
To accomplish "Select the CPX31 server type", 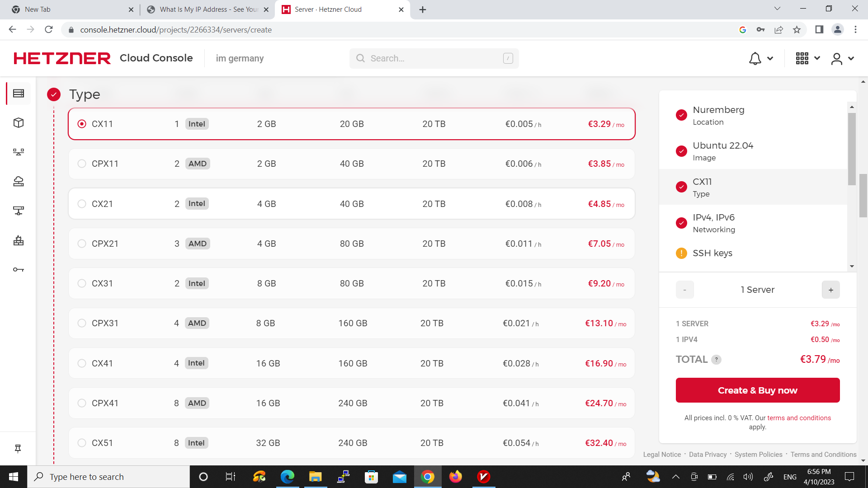I will (352, 323).
